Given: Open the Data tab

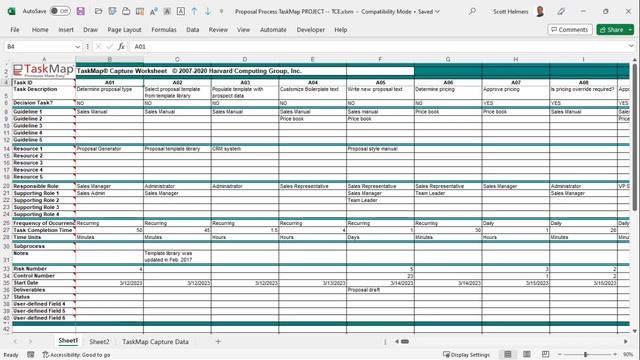Looking at the screenshot, I should [x=193, y=30].
